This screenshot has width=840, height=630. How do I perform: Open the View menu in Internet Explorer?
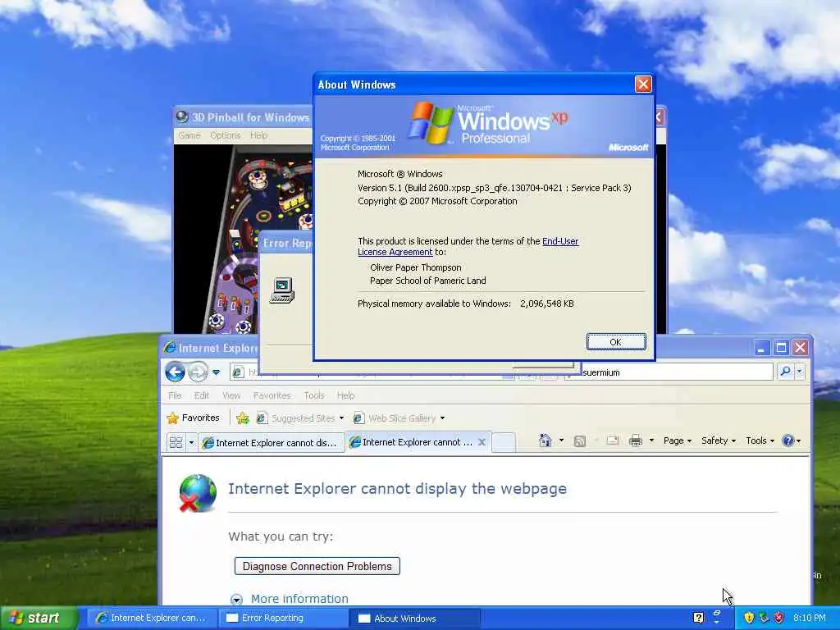[231, 395]
